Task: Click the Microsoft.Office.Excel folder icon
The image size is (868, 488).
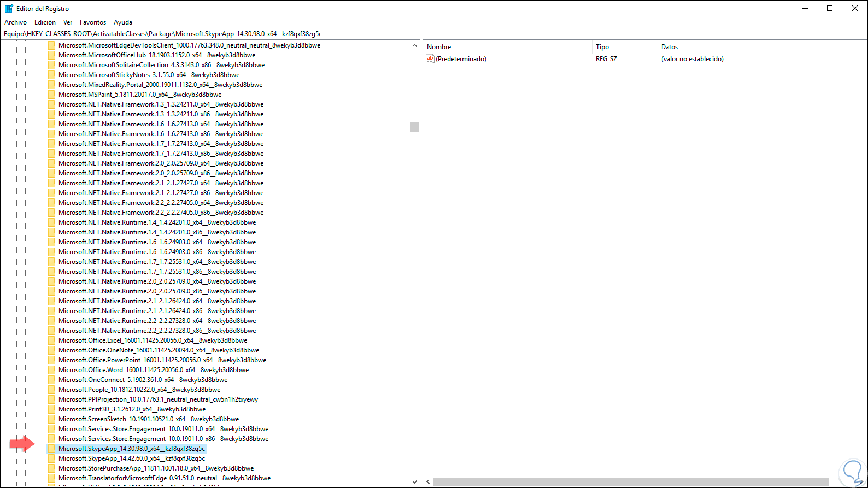Action: point(51,340)
